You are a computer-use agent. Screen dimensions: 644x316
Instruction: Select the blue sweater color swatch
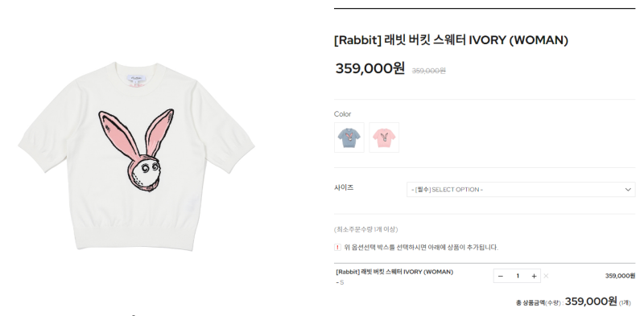click(x=349, y=137)
